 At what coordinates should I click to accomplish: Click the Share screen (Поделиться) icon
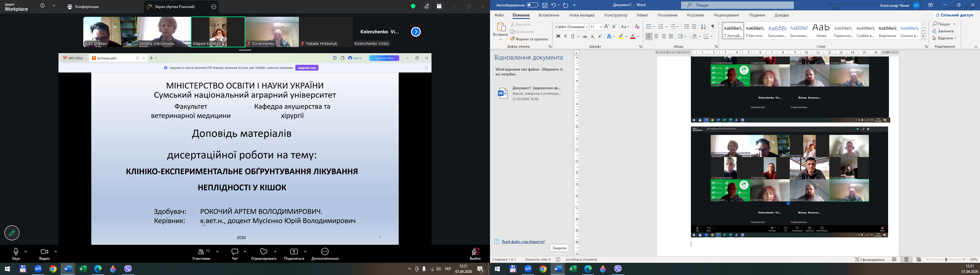294,252
